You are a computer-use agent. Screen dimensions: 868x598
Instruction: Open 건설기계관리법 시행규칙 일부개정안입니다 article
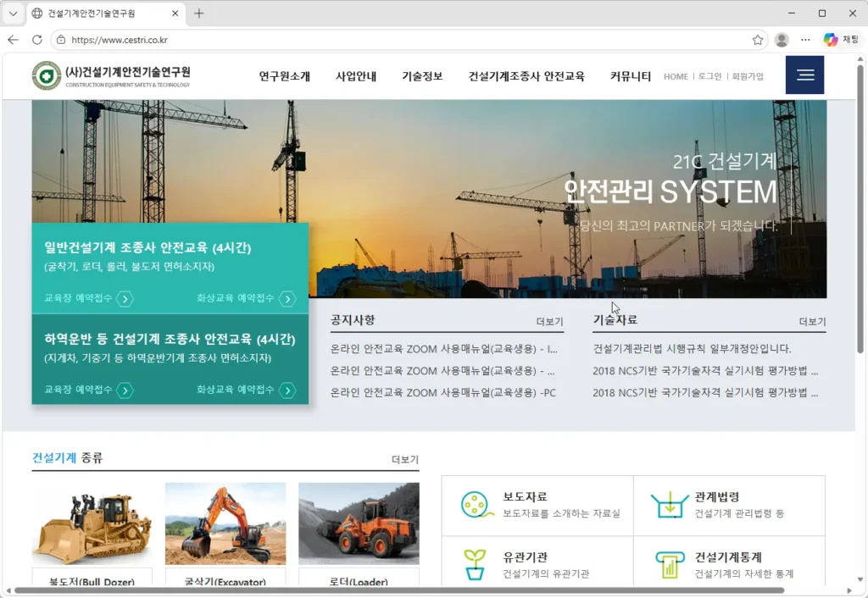click(692, 348)
